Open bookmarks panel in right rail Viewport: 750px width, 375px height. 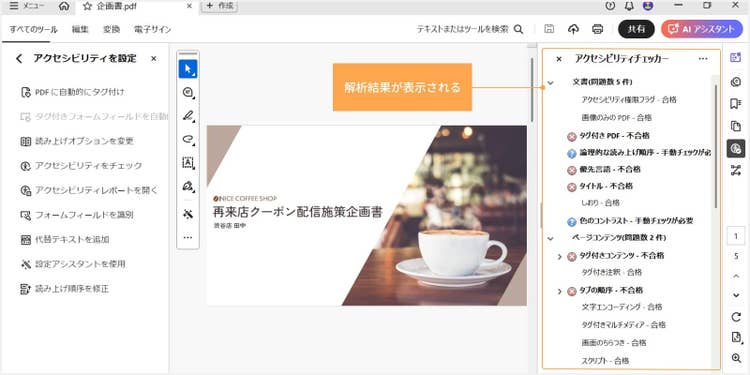pyautogui.click(x=736, y=104)
